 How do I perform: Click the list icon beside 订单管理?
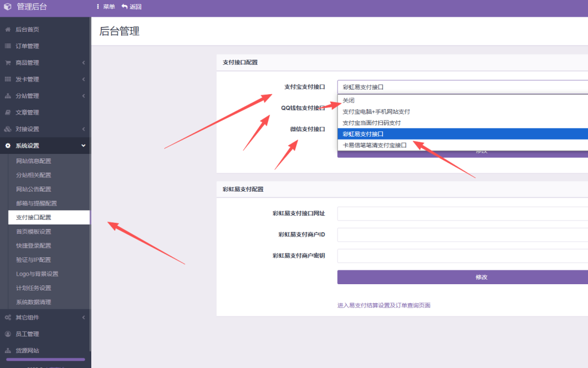tap(8, 46)
